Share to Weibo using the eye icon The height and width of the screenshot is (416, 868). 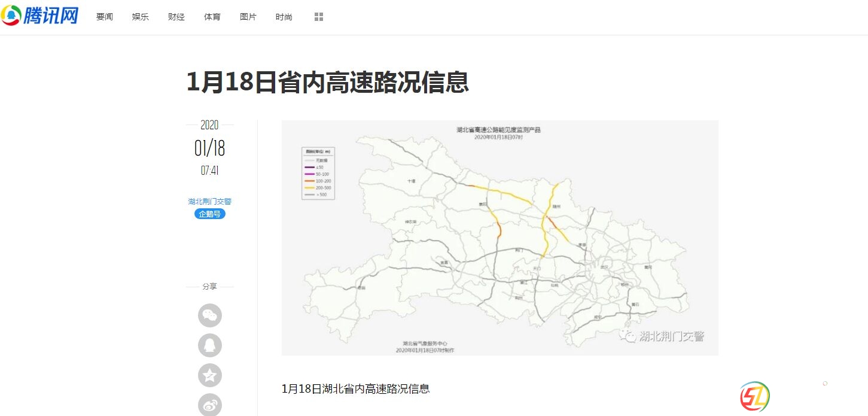point(210,405)
